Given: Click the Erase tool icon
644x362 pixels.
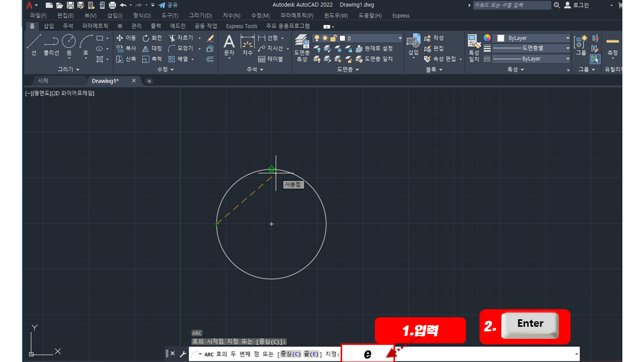Looking at the screenshot, I should [x=210, y=38].
